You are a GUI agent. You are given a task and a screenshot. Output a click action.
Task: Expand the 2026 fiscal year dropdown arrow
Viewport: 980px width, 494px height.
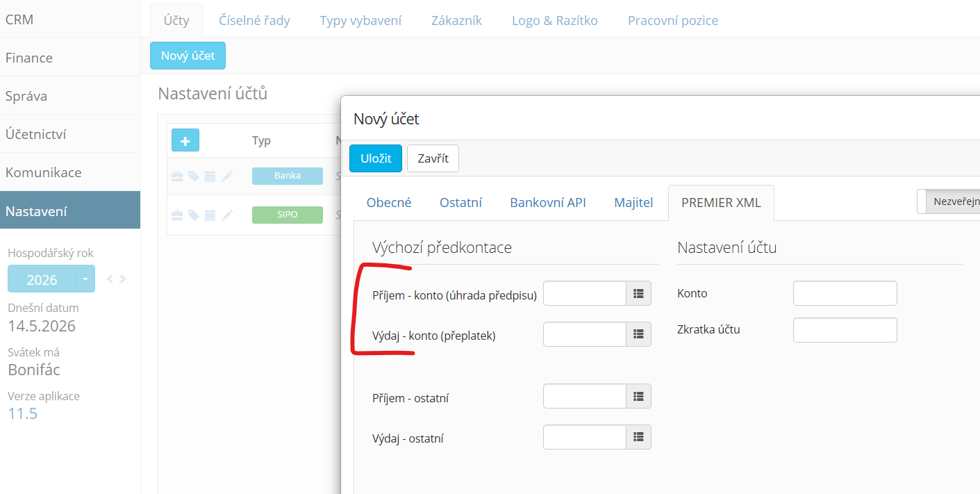pyautogui.click(x=85, y=279)
